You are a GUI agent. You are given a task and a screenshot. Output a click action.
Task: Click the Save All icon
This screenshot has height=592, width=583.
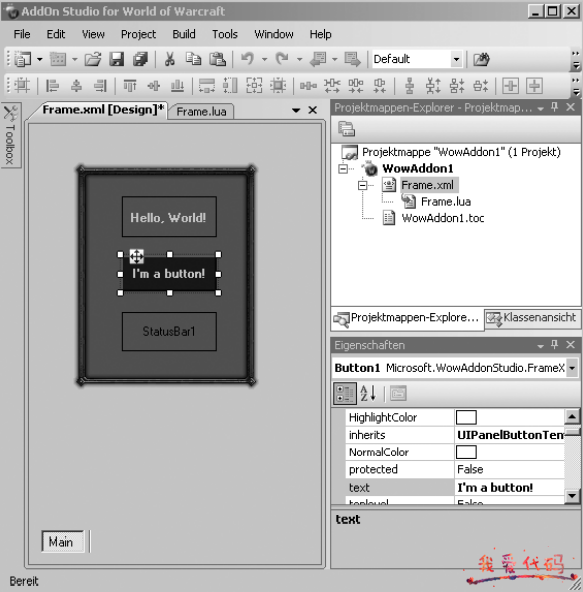tap(140, 59)
